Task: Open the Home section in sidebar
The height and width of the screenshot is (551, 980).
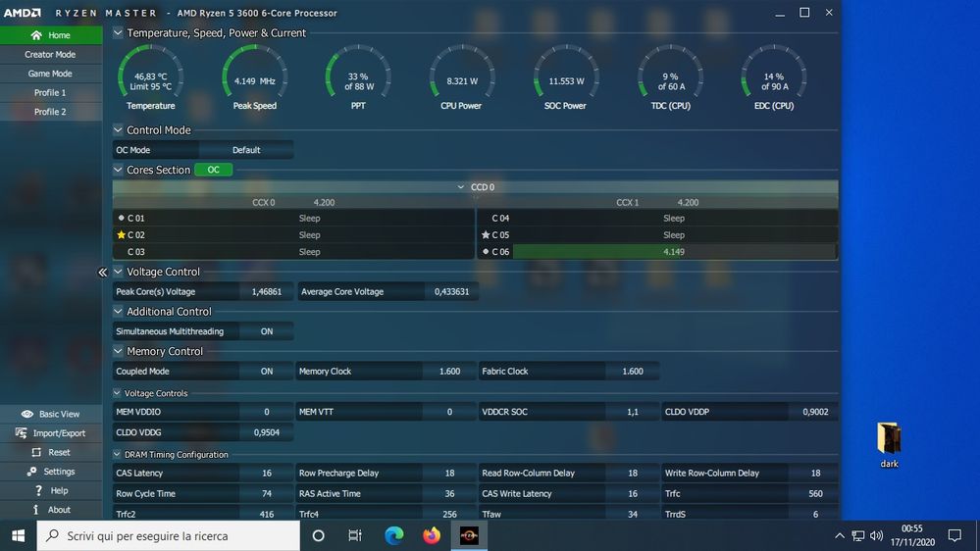Action: tap(51, 35)
